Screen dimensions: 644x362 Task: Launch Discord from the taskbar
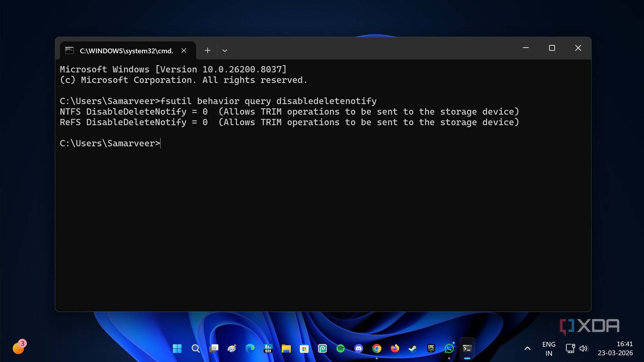click(358, 348)
